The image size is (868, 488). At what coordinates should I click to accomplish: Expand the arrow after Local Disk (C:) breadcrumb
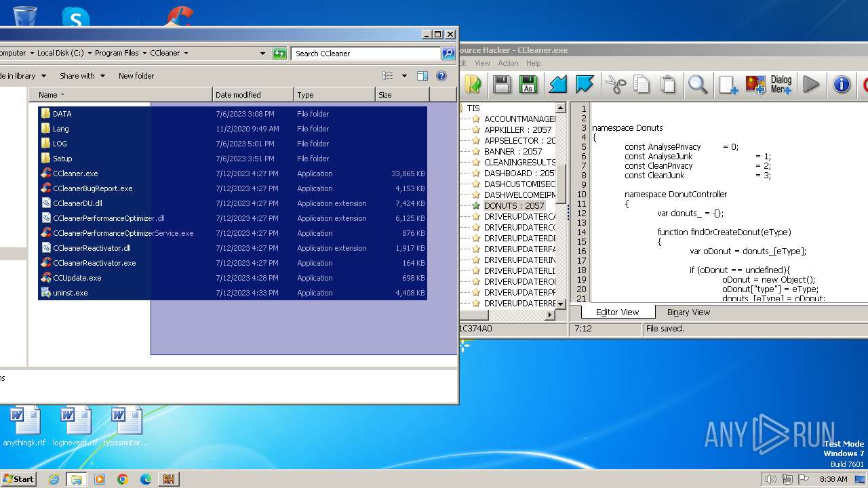90,53
